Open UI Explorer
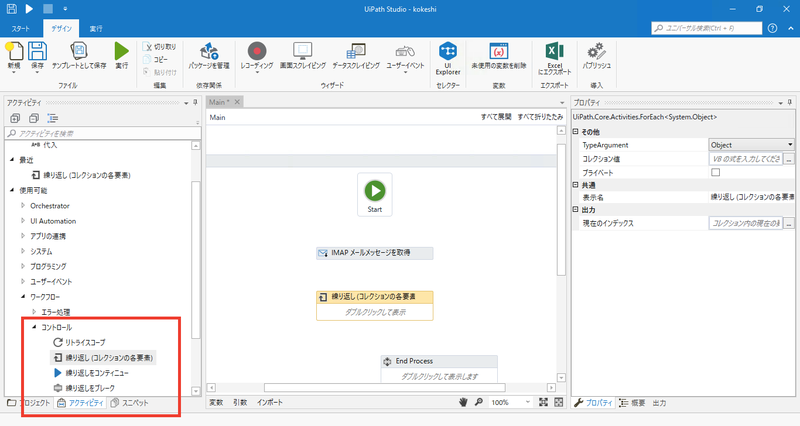The image size is (800, 426). 448,58
